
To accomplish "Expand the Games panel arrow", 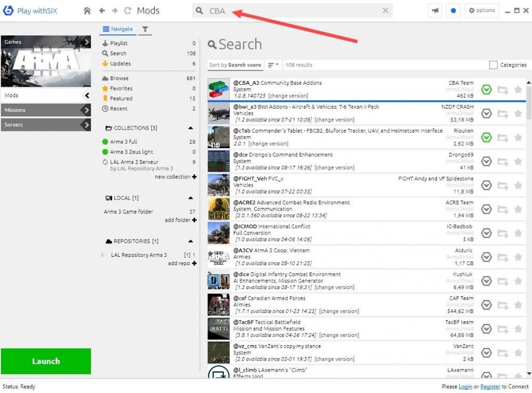I will point(87,42).
